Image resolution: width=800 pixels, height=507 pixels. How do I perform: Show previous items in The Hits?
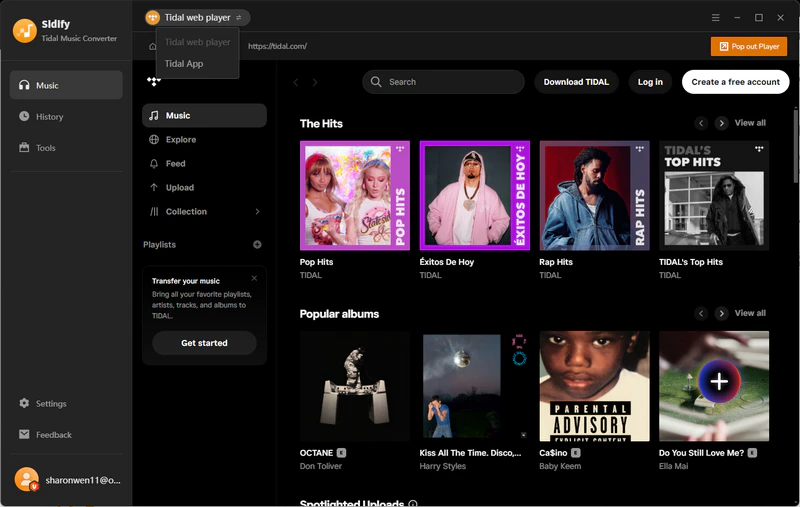click(701, 123)
